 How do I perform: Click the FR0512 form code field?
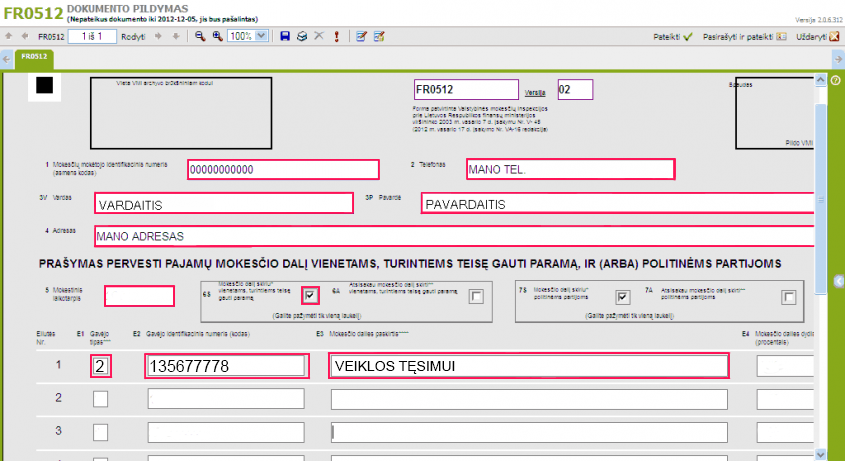click(466, 90)
